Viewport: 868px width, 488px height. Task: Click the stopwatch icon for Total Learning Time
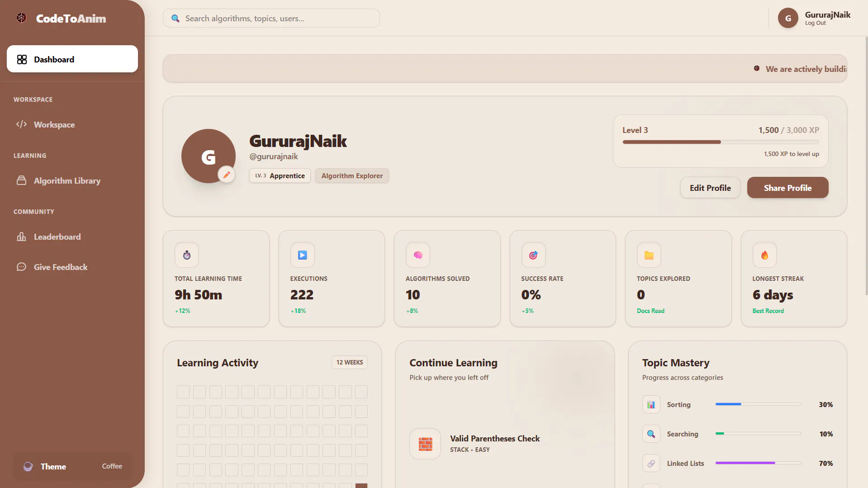(187, 255)
